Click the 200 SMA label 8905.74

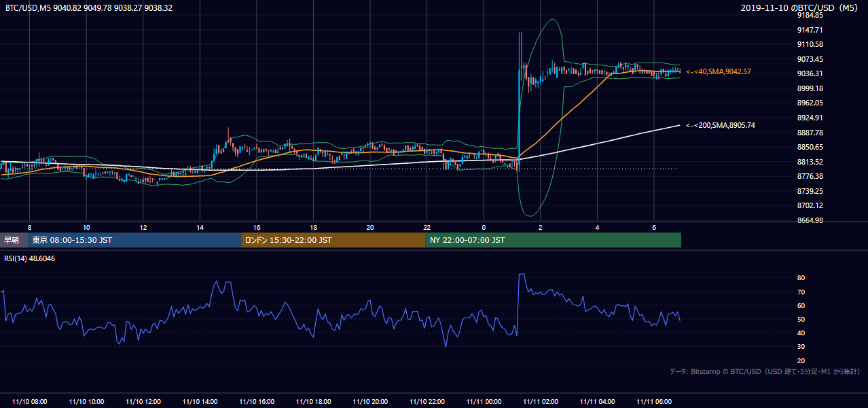click(721, 125)
